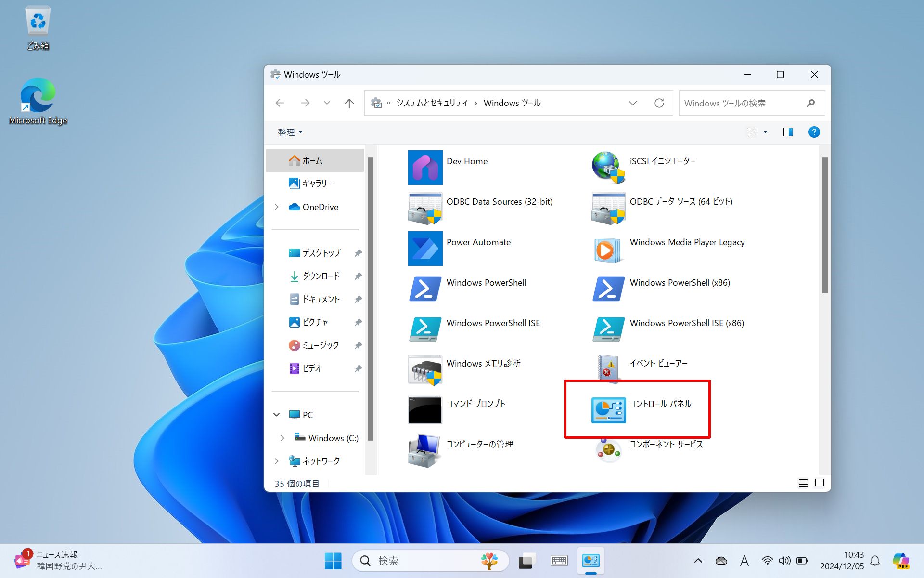This screenshot has width=924, height=578.
Task: Open the コントロール パネル icon
Action: click(608, 410)
